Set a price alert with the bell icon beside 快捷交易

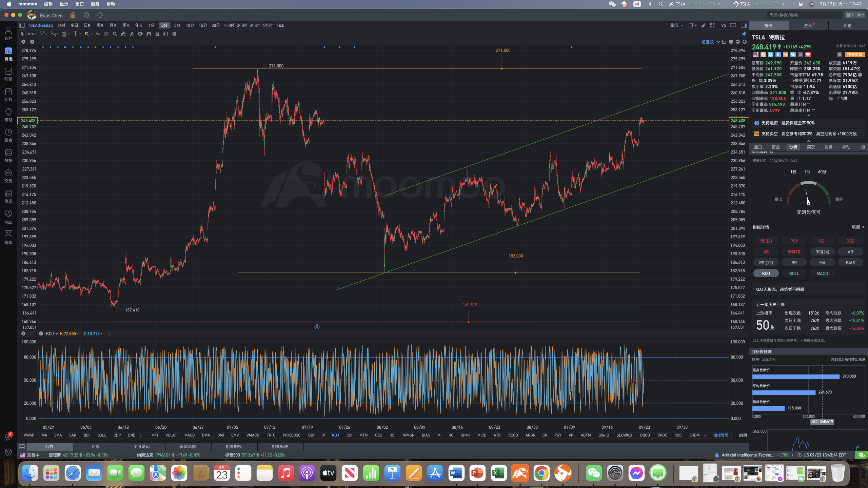point(839,55)
